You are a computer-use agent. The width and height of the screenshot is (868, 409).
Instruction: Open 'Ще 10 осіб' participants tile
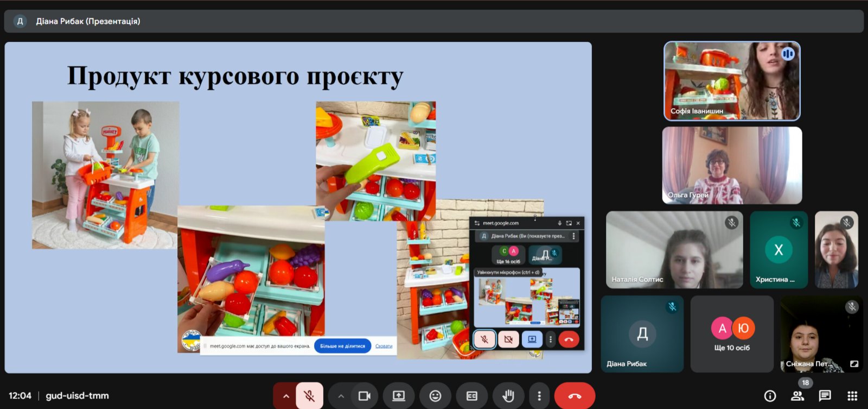click(732, 334)
